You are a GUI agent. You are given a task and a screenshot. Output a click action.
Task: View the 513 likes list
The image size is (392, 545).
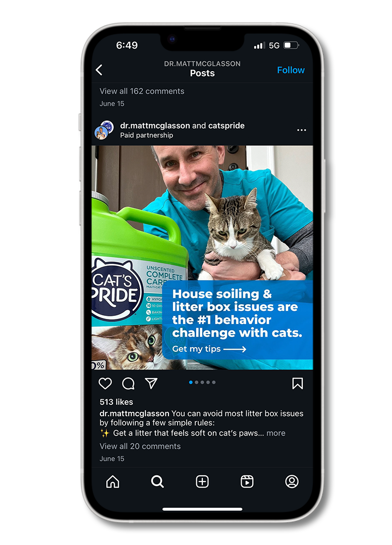pos(117,402)
